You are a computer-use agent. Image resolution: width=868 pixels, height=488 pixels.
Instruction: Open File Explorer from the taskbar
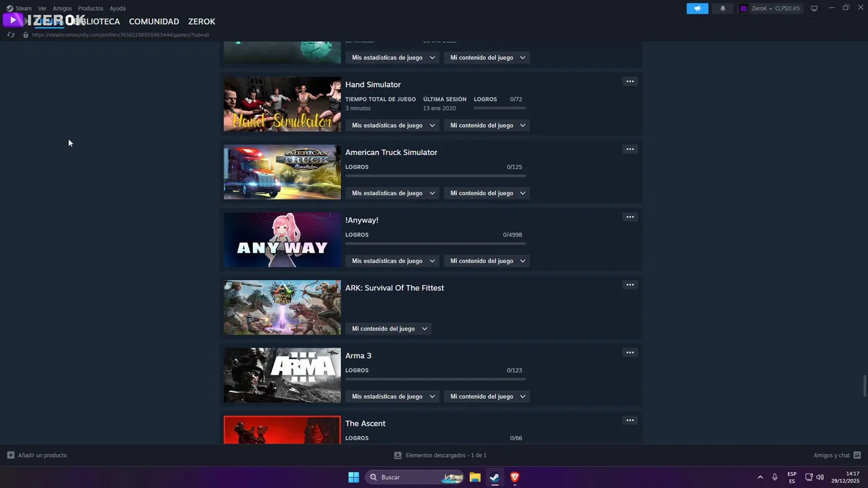click(475, 477)
